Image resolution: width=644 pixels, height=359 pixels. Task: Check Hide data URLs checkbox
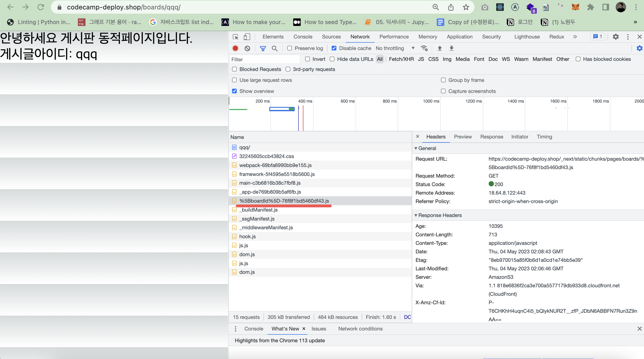[x=332, y=59]
